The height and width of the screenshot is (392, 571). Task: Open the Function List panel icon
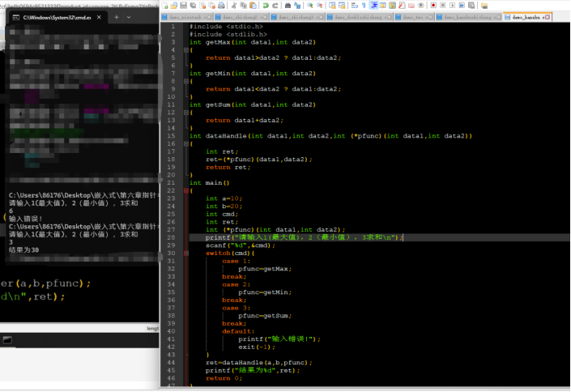tap(402, 6)
